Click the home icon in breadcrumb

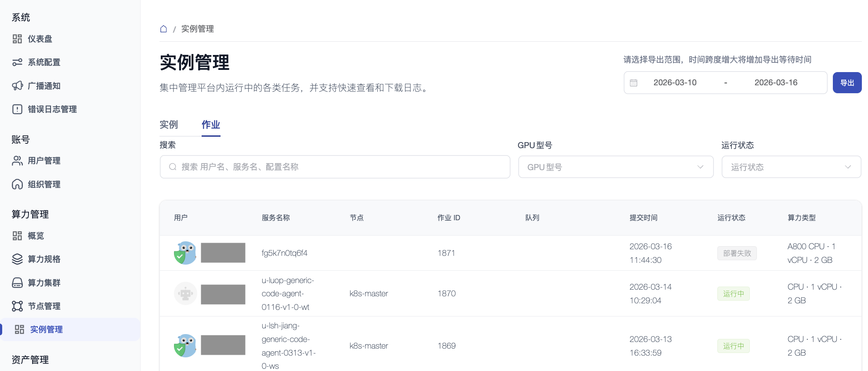(x=163, y=29)
